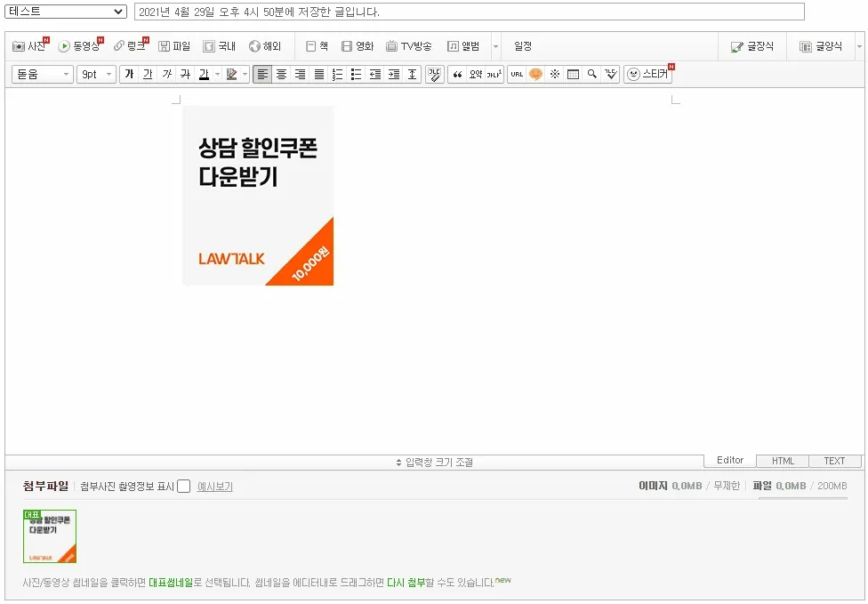Screen dimensions: 868x604
Task: Switch to the Editor tab
Action: point(730,460)
